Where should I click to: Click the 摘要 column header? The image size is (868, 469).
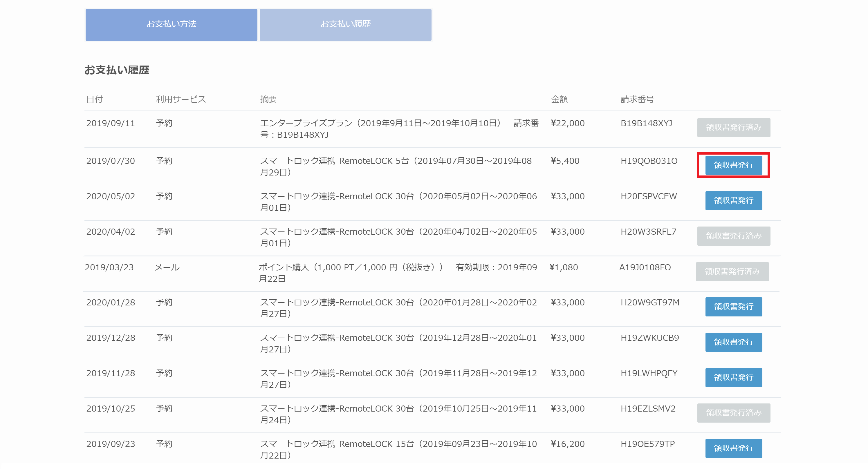click(x=268, y=99)
